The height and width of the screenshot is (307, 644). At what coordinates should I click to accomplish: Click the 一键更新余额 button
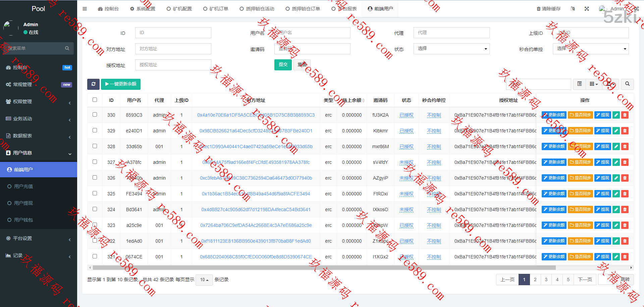click(121, 84)
